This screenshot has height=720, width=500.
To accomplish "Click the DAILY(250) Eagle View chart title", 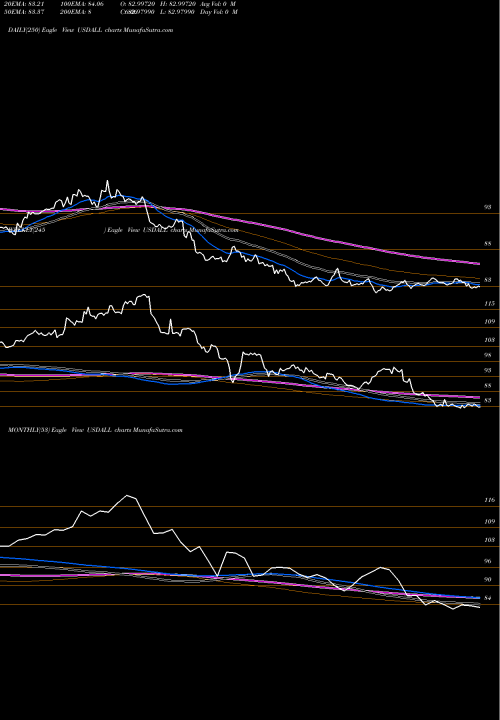I will (x=90, y=30).
